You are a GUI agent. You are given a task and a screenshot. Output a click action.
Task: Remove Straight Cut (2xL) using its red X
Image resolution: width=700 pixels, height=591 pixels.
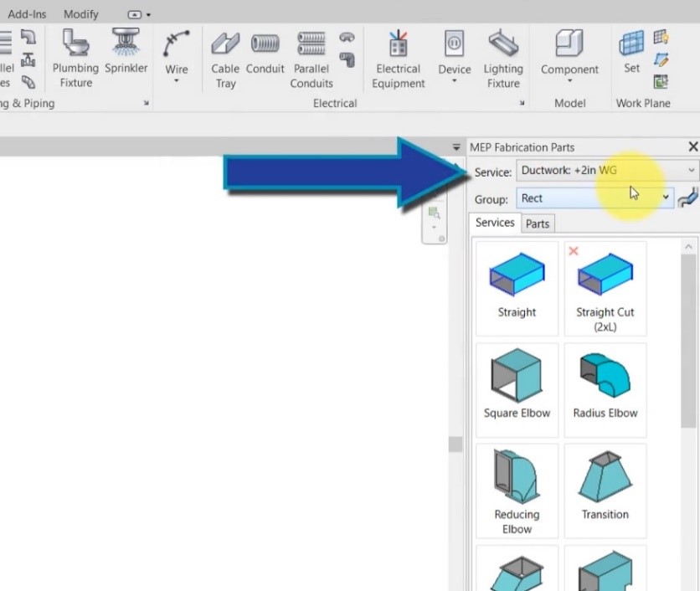tap(573, 250)
